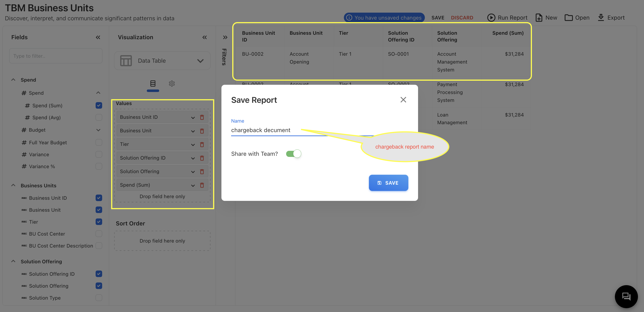
Task: Delete Business Unit ID value field
Action: pos(202,117)
